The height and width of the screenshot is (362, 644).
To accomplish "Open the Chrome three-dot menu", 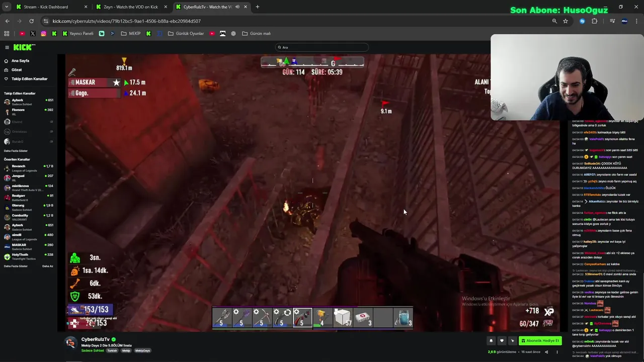I will [636, 21].
